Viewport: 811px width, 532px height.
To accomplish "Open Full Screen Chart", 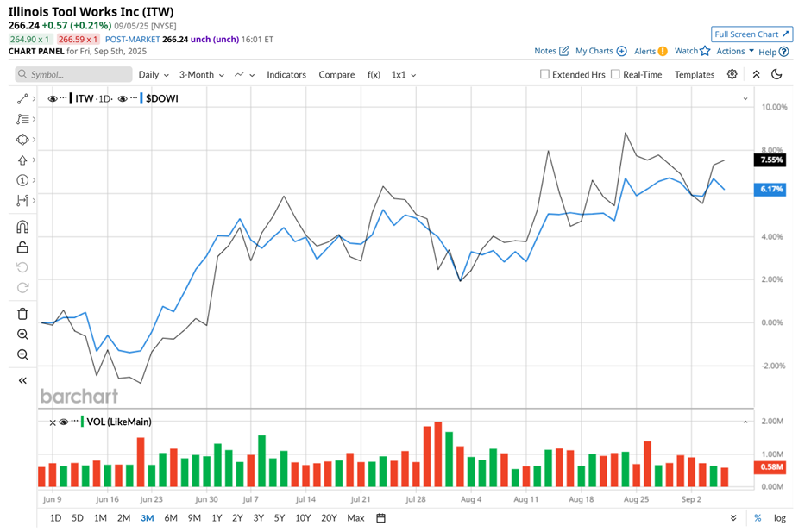I will coord(751,34).
